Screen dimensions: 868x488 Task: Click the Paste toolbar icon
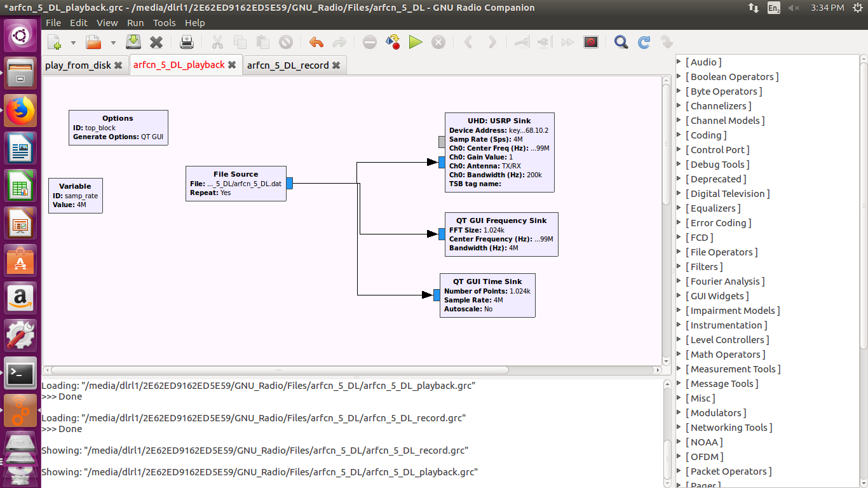(x=263, y=43)
